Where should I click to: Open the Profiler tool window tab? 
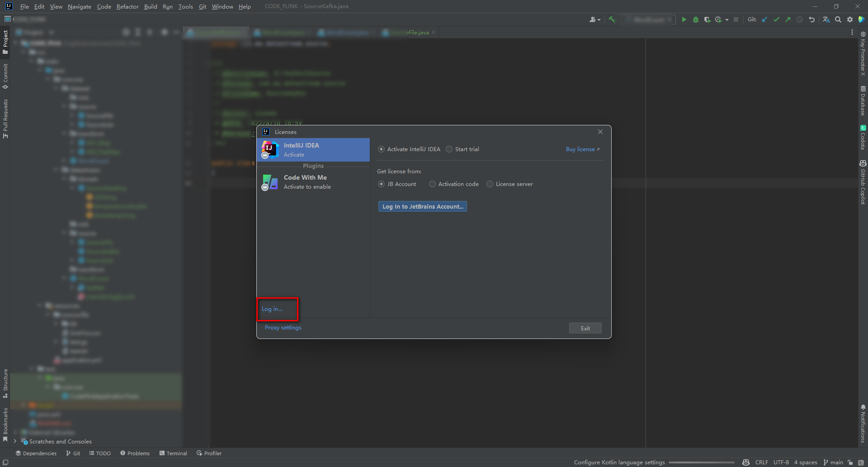(209, 453)
